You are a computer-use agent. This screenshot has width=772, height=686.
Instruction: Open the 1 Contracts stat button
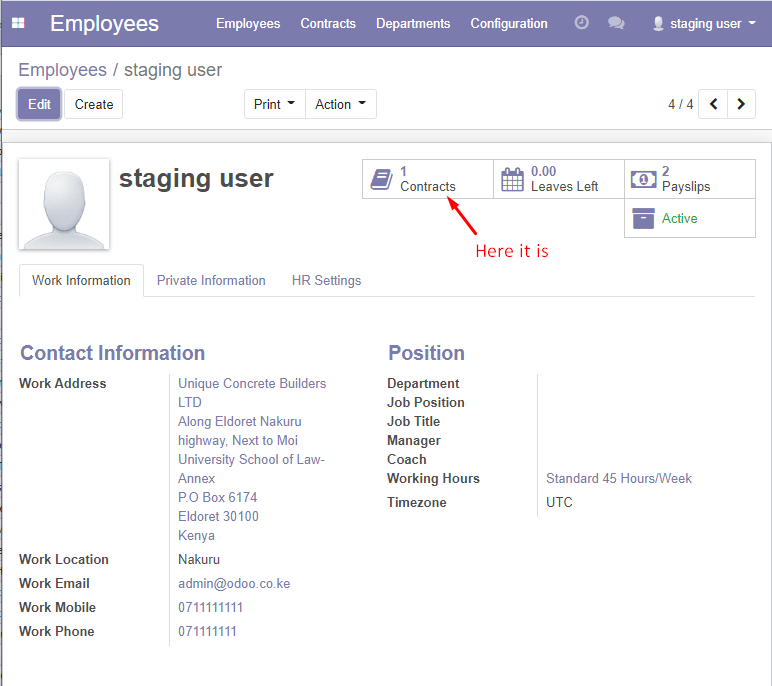point(428,179)
